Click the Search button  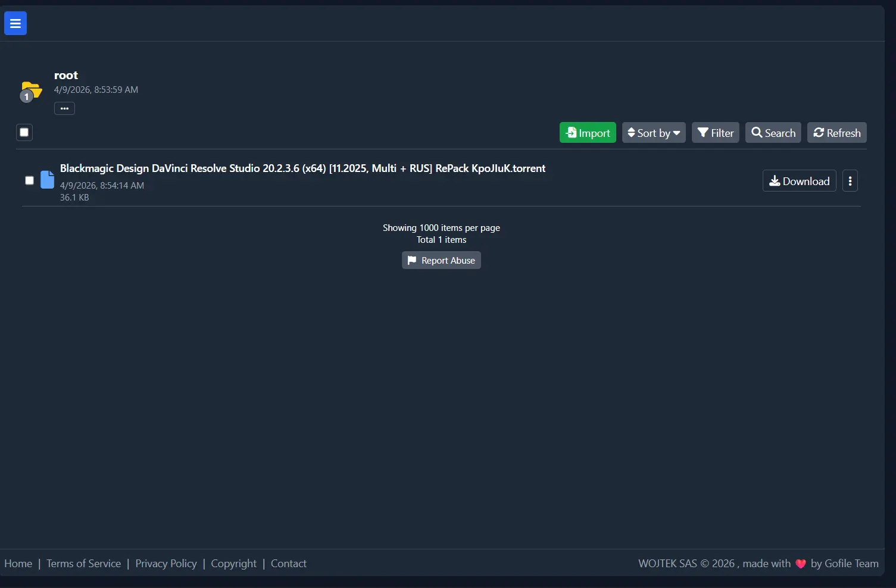click(x=773, y=133)
